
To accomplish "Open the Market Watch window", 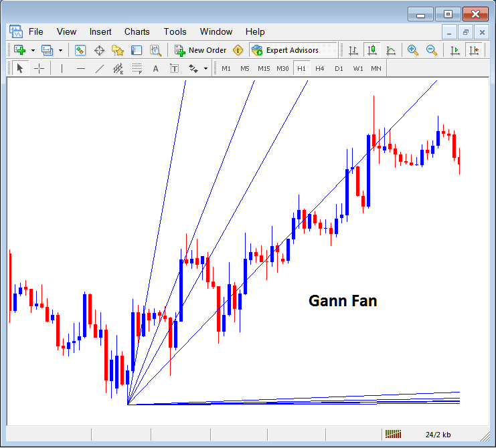I will pos(80,50).
